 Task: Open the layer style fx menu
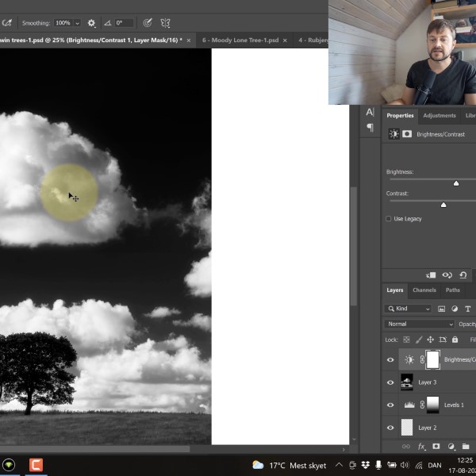coord(421,447)
